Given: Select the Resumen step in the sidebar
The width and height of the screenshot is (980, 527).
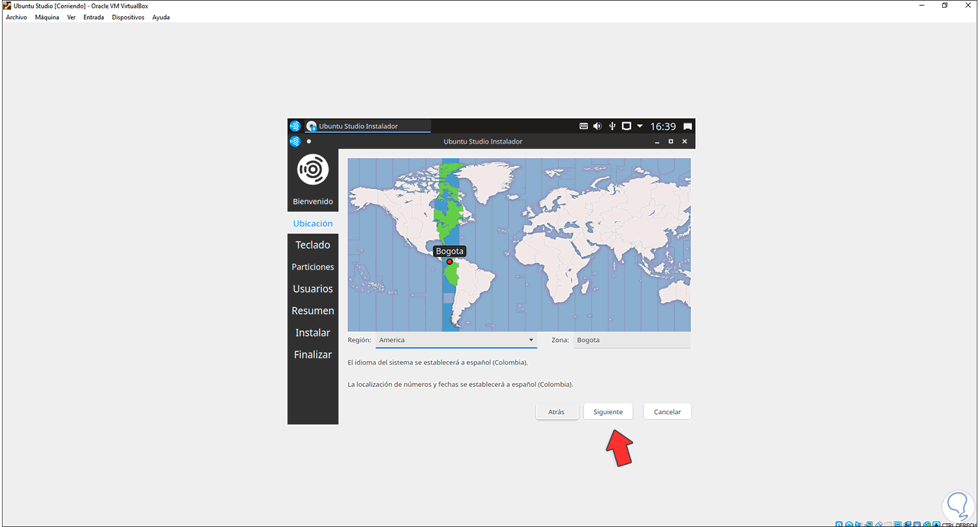Looking at the screenshot, I should coord(313,311).
